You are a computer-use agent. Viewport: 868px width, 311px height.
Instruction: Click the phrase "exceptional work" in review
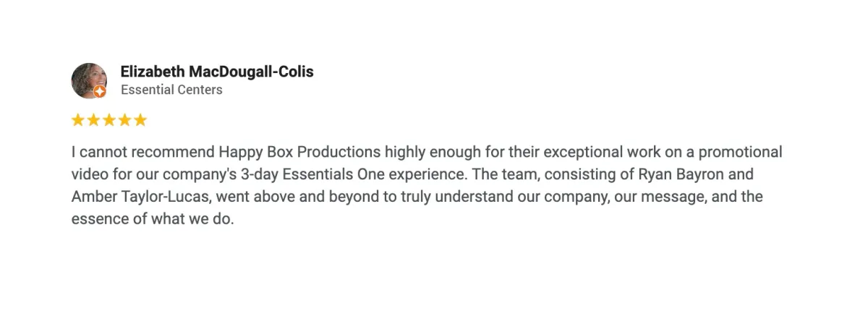602,153
